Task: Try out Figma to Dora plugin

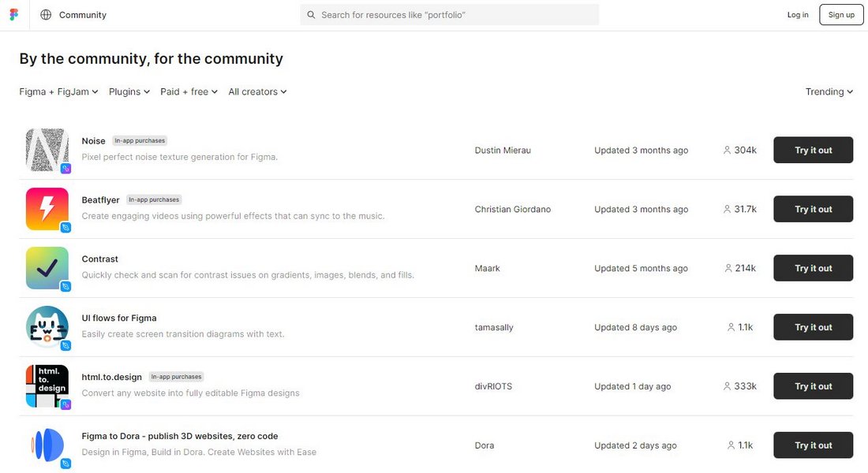Action: pos(814,445)
